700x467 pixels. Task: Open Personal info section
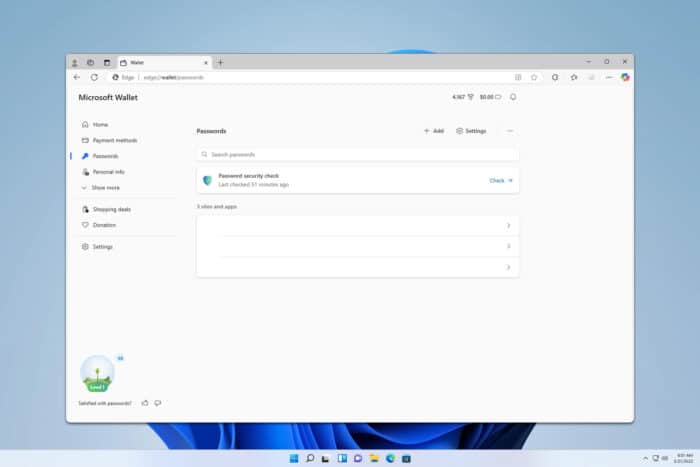tap(103, 172)
